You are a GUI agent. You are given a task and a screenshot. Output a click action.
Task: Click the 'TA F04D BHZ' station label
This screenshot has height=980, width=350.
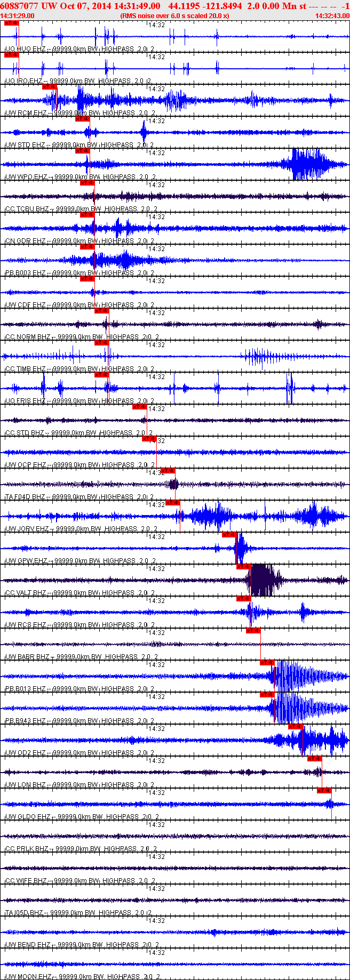(x=25, y=497)
